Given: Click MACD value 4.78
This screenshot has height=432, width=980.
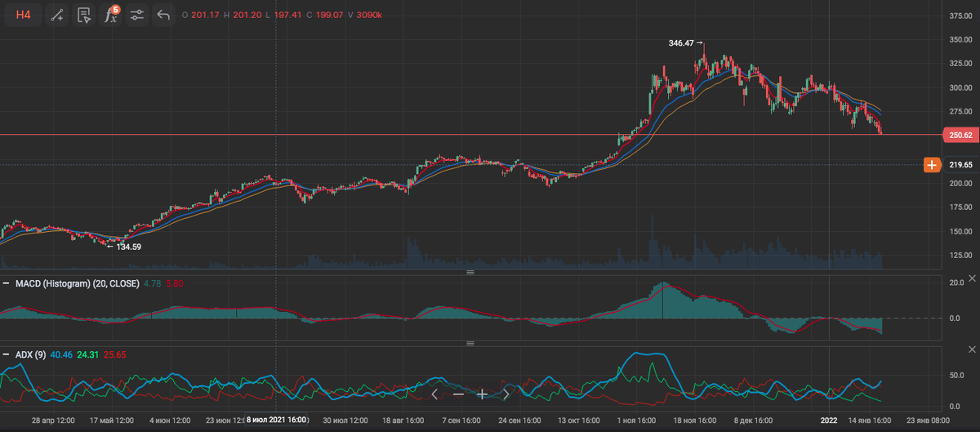Looking at the screenshot, I should 152,283.
